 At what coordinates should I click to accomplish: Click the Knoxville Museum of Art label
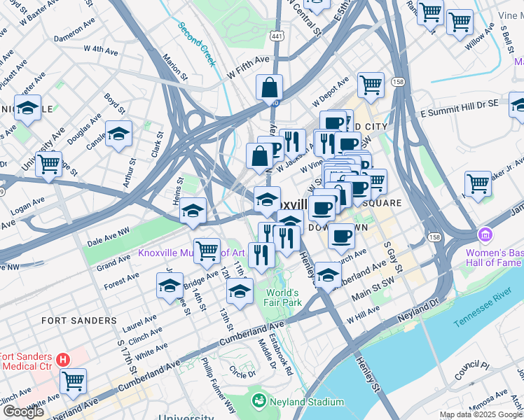tap(191, 253)
